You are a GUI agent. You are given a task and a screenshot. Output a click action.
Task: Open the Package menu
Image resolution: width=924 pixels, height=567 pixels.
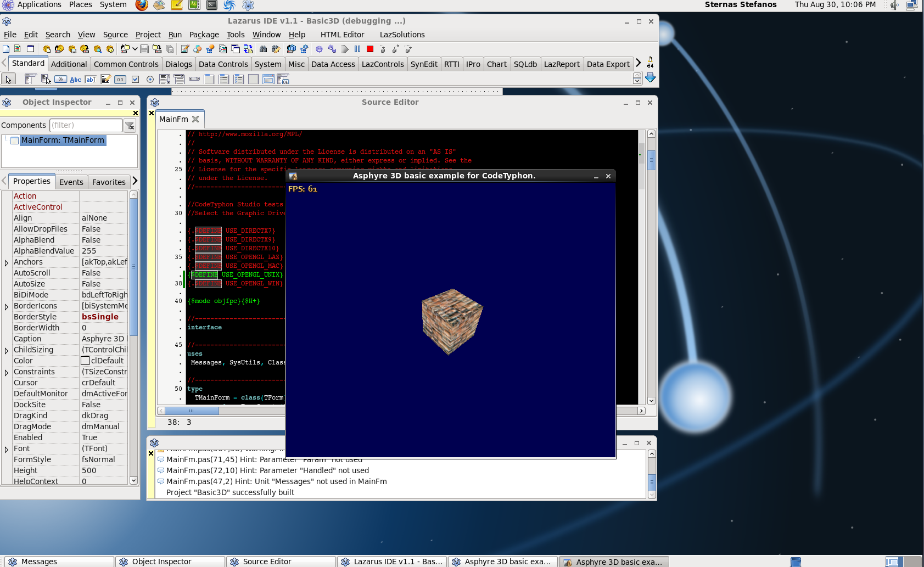pos(204,35)
